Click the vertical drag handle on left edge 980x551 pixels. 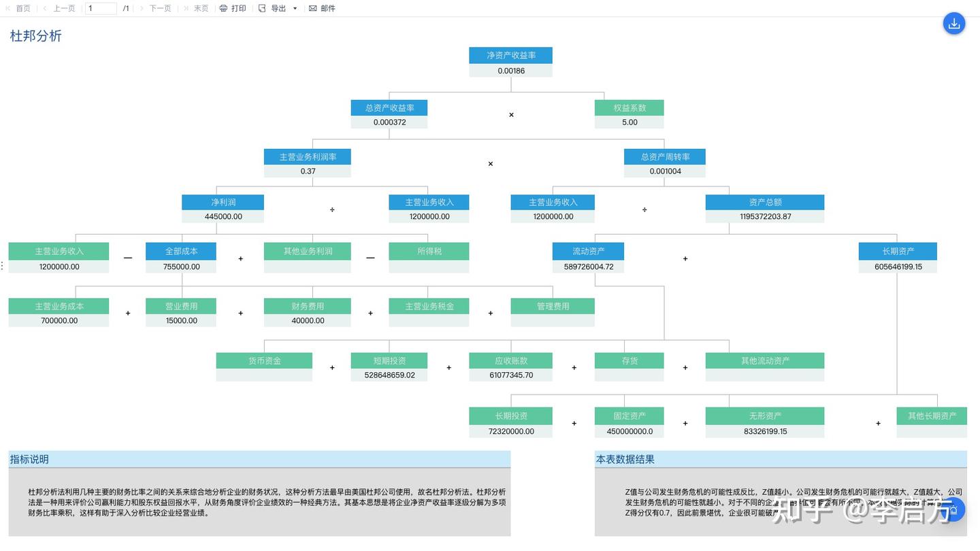[x=2, y=265]
